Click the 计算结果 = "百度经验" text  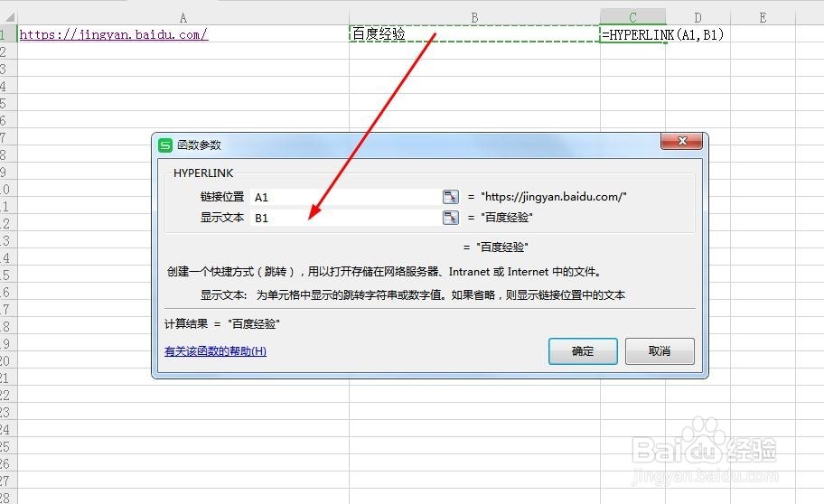point(221,323)
